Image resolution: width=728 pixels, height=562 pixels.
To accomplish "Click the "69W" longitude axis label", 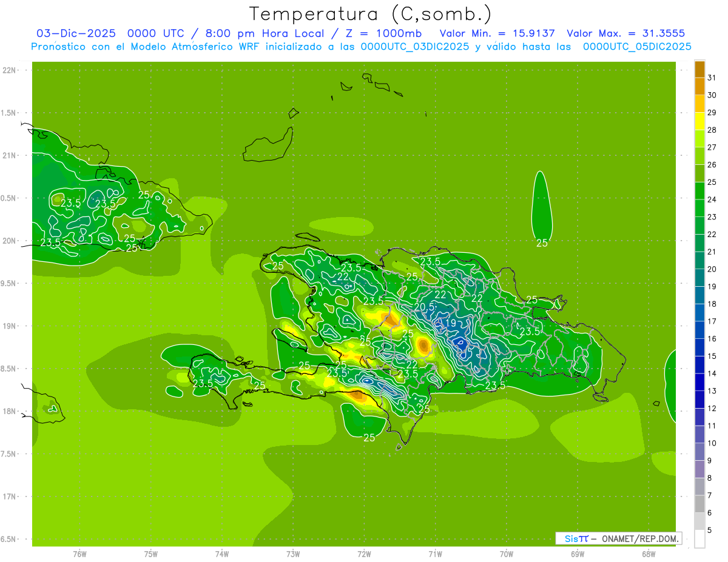I will 578,554.
